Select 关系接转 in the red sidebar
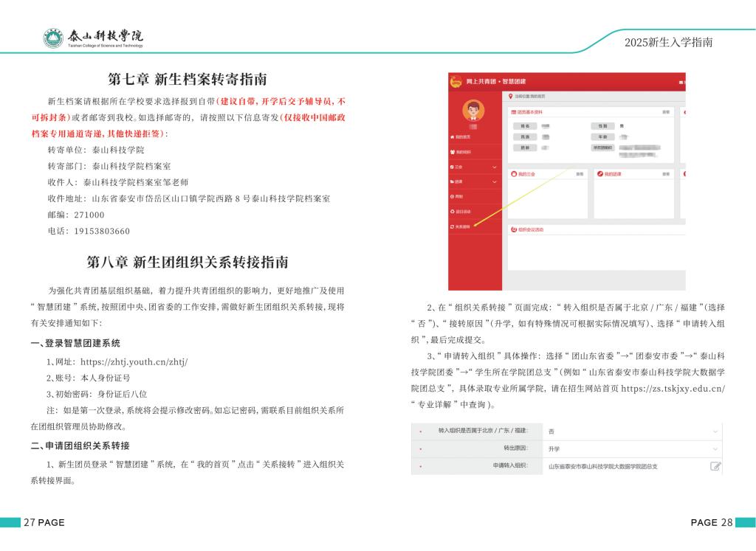 tap(463, 226)
